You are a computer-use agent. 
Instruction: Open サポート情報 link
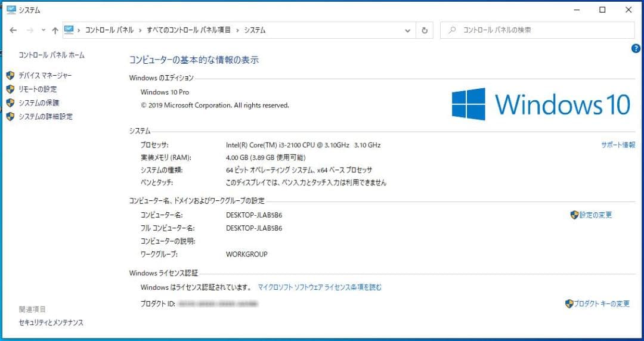pyautogui.click(x=618, y=145)
